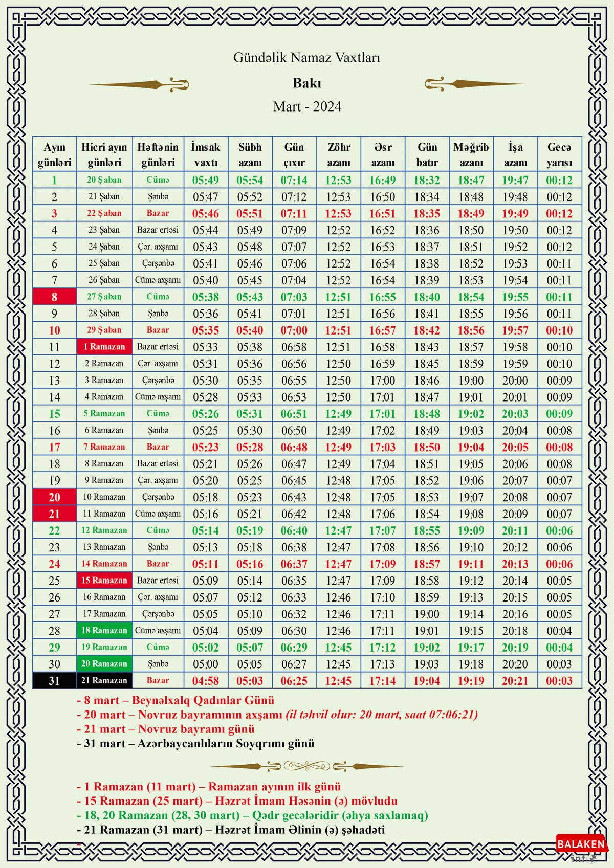Click the "8 mart – Beynəlxalq Qadınlar Günü" note

pos(176,700)
